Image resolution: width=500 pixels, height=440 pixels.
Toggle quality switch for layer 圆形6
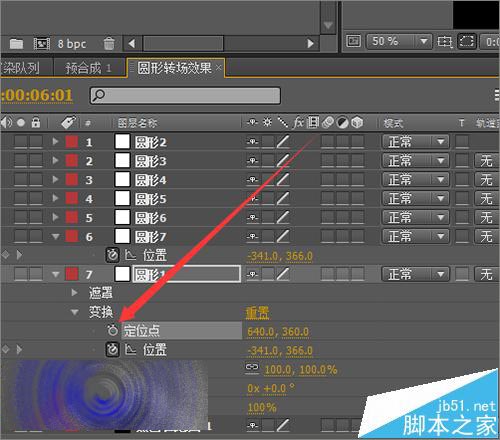[x=283, y=217]
